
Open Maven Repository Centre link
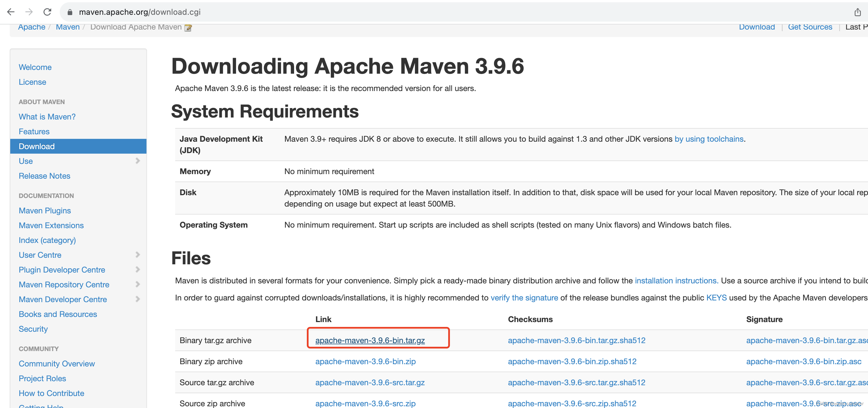coord(64,285)
